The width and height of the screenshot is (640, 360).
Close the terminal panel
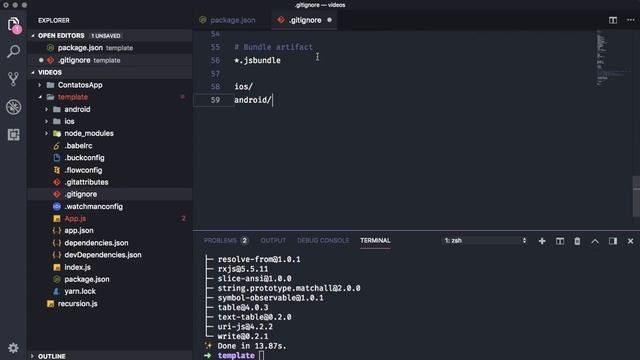pyautogui.click(x=630, y=241)
